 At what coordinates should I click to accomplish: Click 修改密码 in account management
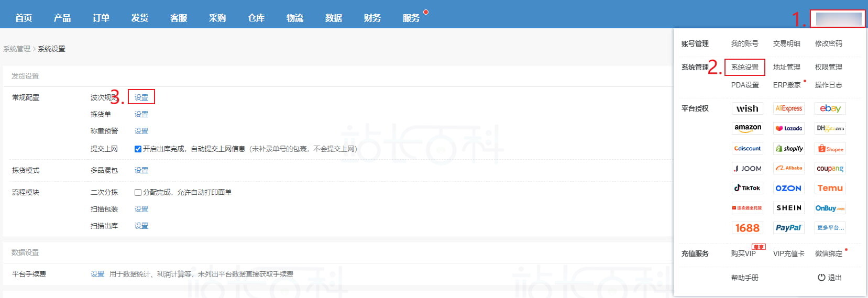(x=828, y=43)
